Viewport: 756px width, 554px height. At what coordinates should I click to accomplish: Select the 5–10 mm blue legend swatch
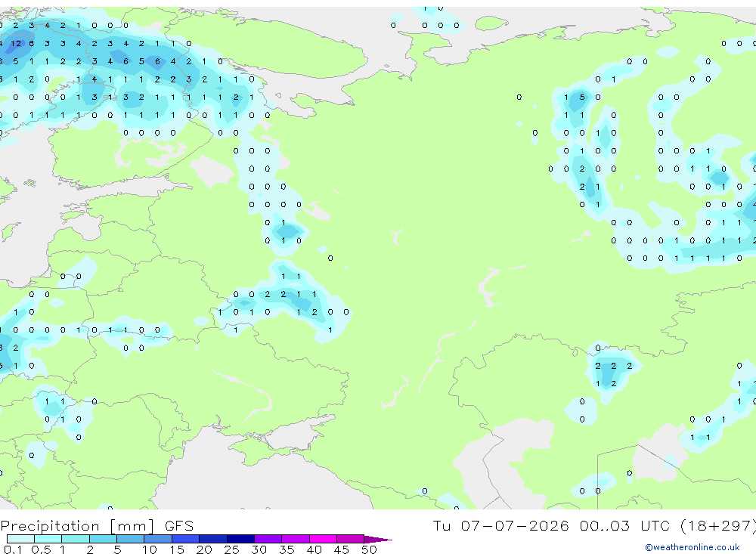click(x=130, y=539)
